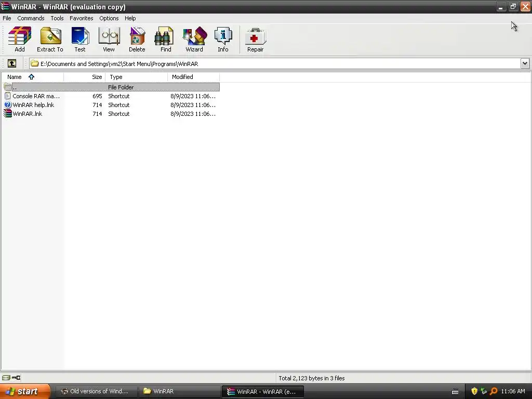This screenshot has width=532, height=399.
Task: Click the Delete files icon
Action: point(137,36)
